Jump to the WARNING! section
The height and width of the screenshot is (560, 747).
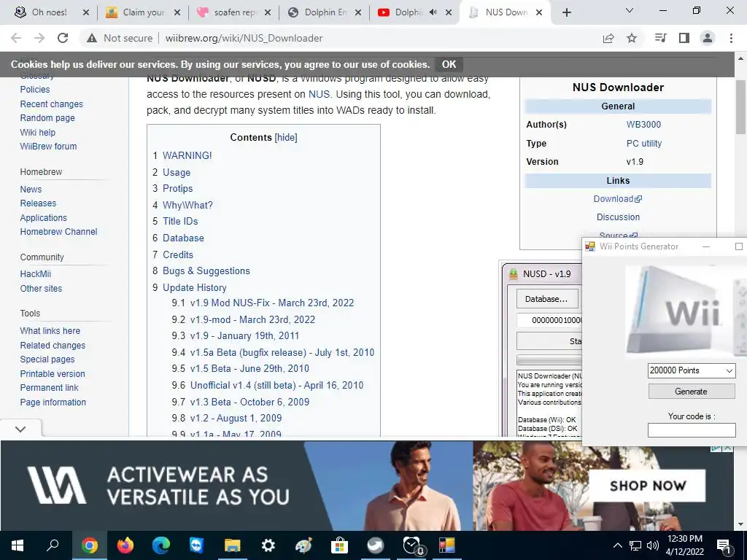(x=187, y=156)
